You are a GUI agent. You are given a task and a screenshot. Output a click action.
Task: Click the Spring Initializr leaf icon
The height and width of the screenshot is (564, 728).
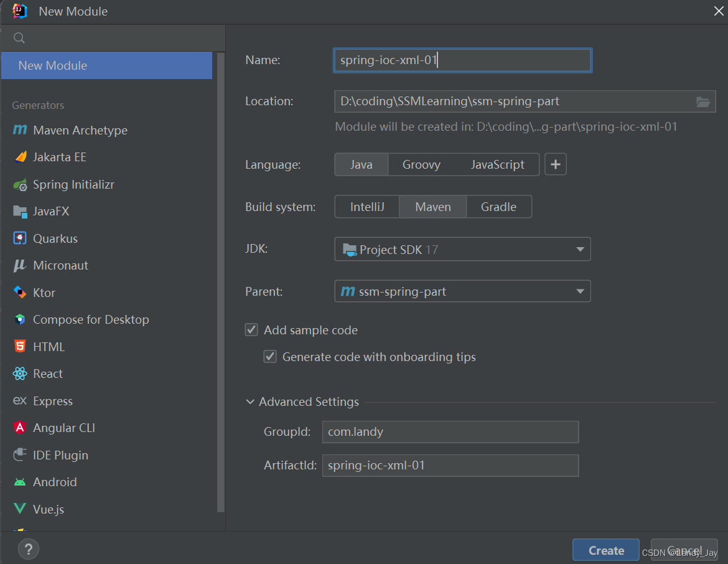coord(20,184)
